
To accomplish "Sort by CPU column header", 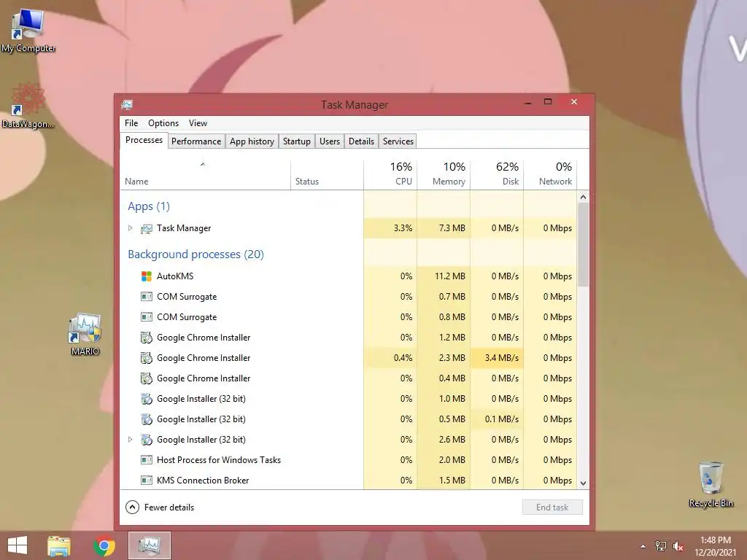I will tap(391, 175).
